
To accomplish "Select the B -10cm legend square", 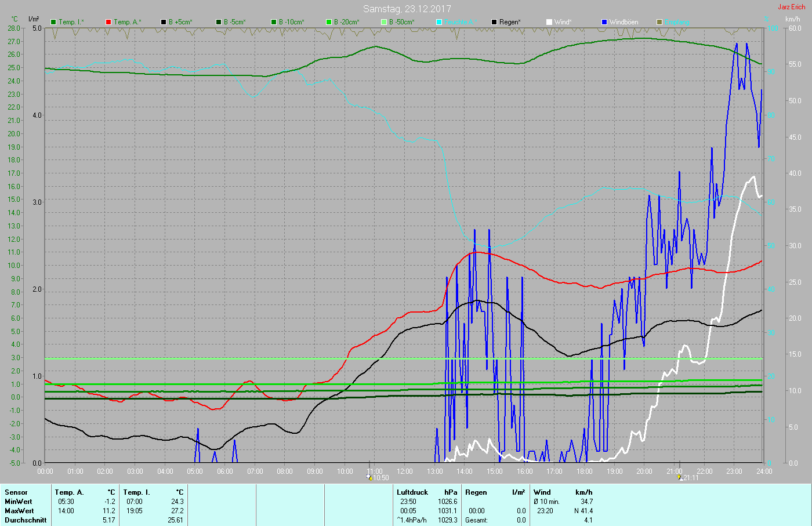I will point(274,22).
